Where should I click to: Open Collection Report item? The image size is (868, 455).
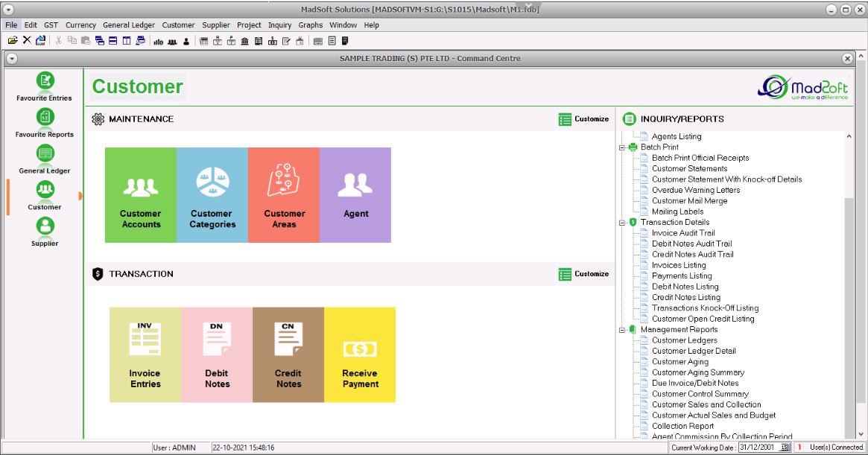click(682, 426)
